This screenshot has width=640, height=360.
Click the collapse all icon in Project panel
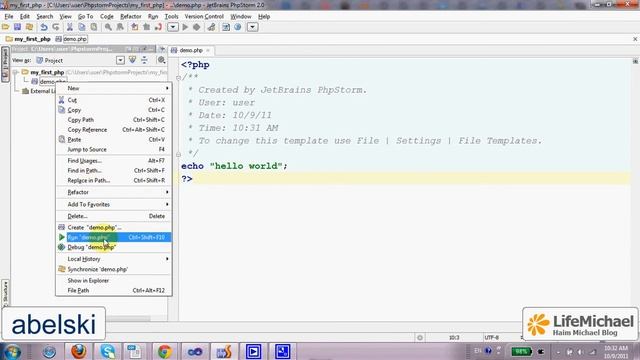[144, 60]
